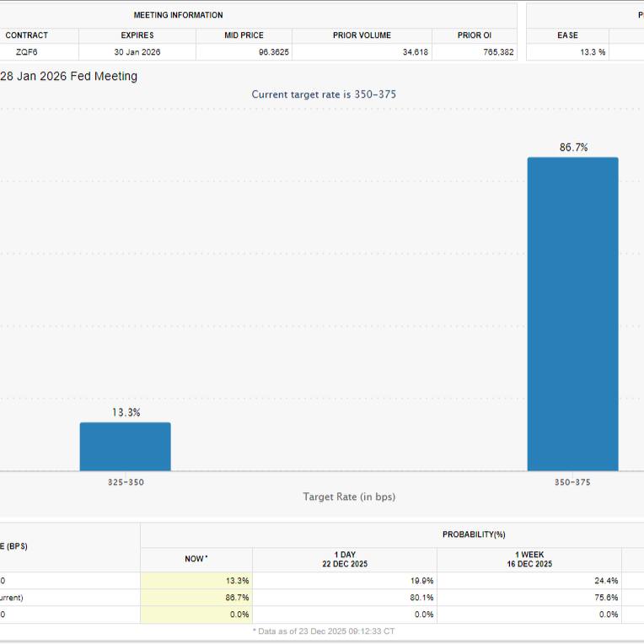
Task: Click the 13.3% label above the bar
Action: [x=126, y=412]
